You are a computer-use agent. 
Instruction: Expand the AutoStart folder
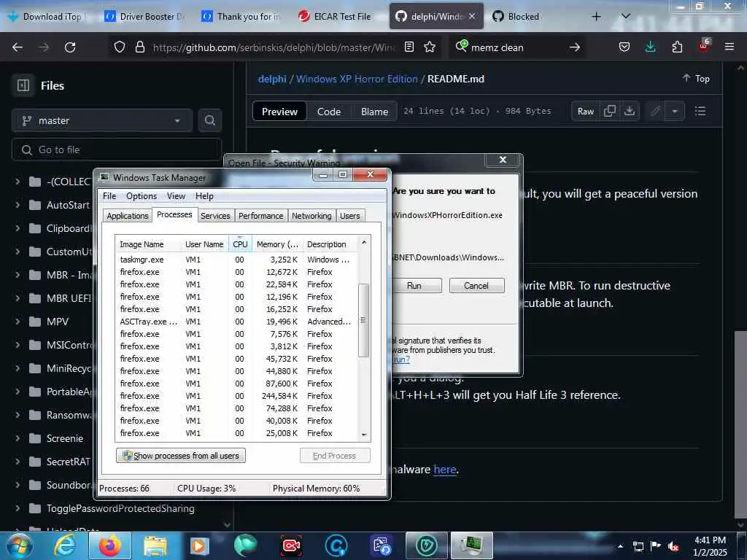click(x=18, y=205)
